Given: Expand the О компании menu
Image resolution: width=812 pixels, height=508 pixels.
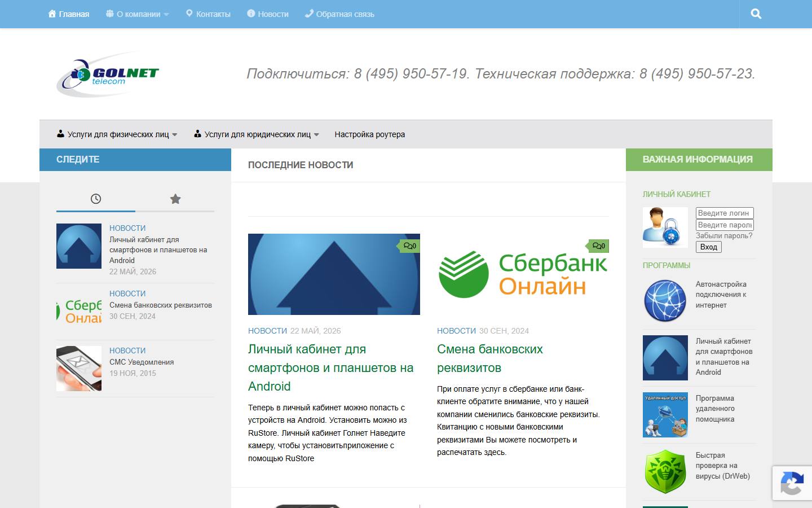Looking at the screenshot, I should 137,14.
